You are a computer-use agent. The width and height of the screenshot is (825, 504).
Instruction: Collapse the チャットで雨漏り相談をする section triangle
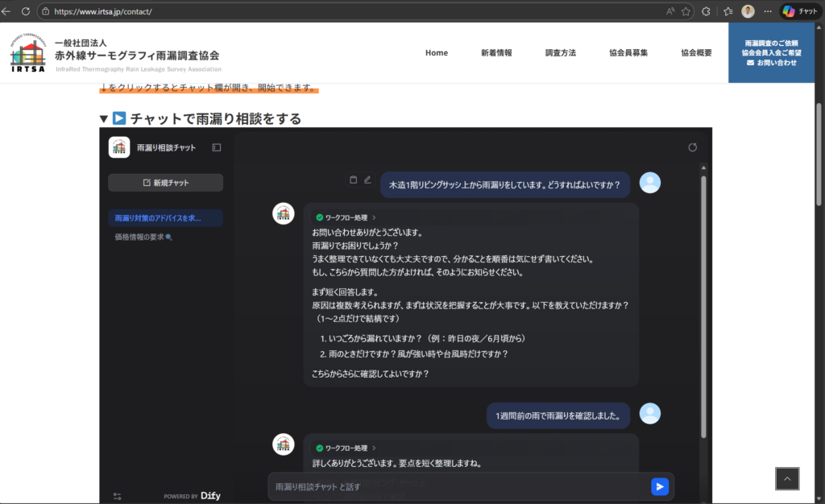[x=104, y=119]
